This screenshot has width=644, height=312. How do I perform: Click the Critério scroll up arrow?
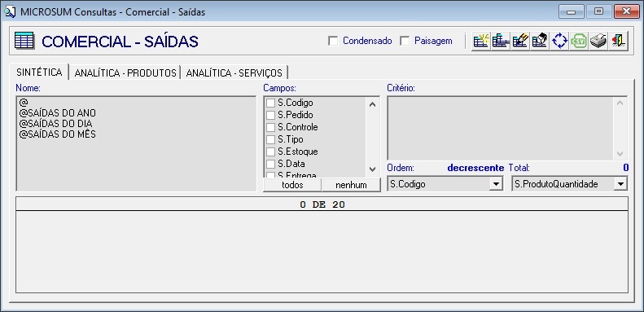coord(620,103)
